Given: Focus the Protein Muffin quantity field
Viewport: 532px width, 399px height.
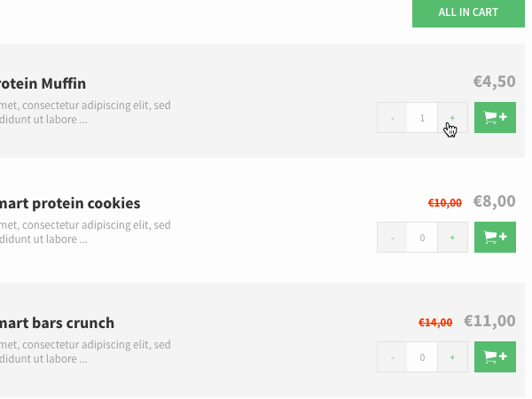Looking at the screenshot, I should tap(422, 118).
